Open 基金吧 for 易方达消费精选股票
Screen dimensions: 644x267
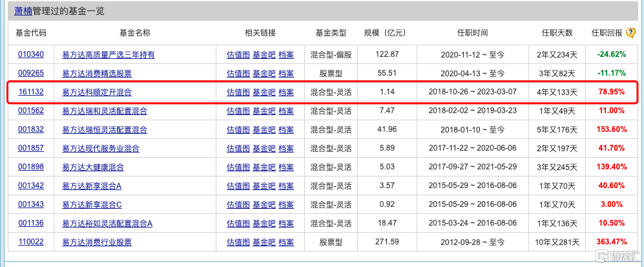tap(264, 74)
